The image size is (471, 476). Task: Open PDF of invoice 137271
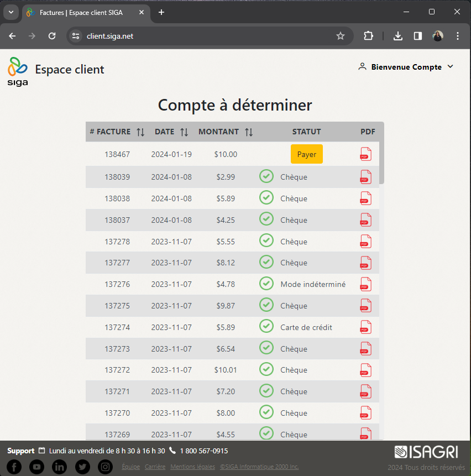coord(366,391)
